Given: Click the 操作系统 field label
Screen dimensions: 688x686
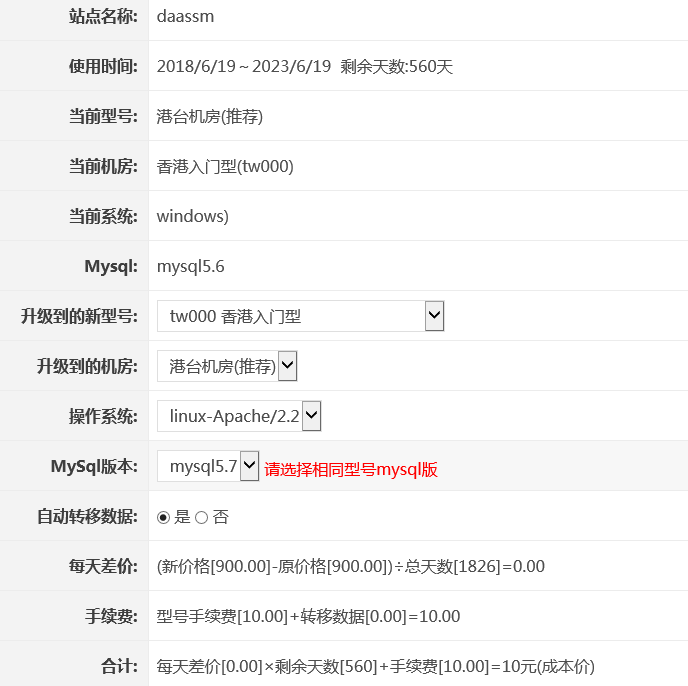Looking at the screenshot, I should click(103, 416).
